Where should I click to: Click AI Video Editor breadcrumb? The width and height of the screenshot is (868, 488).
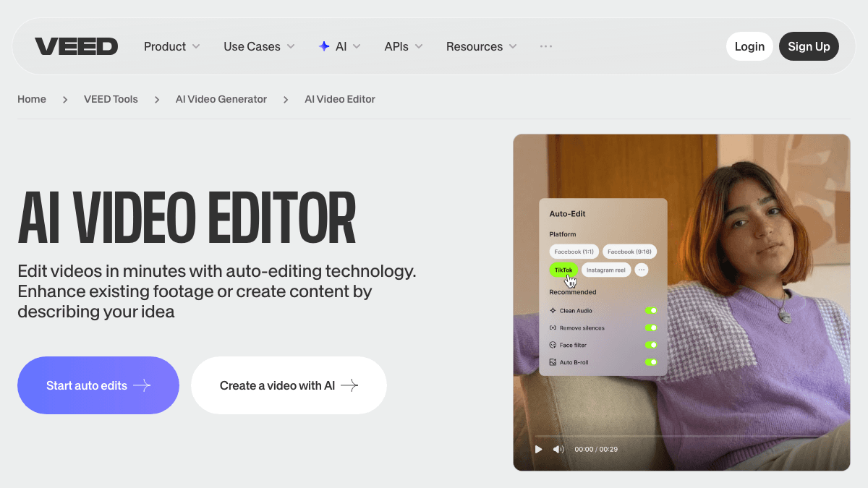click(x=340, y=99)
